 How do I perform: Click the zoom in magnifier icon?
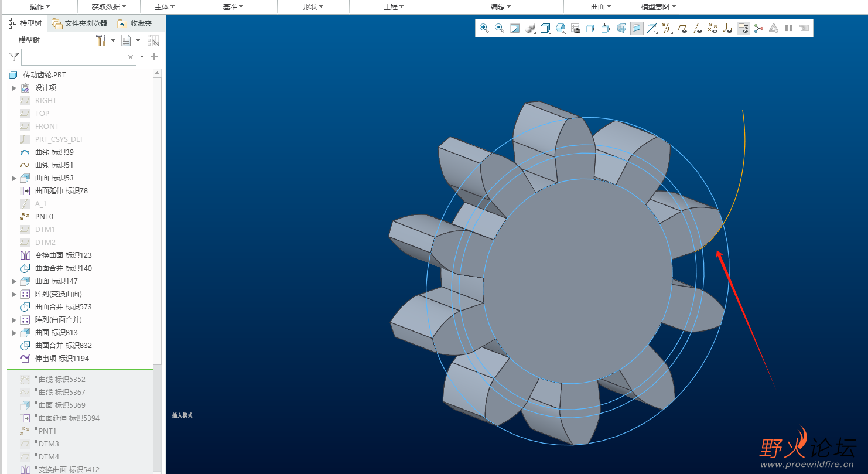tap(484, 28)
